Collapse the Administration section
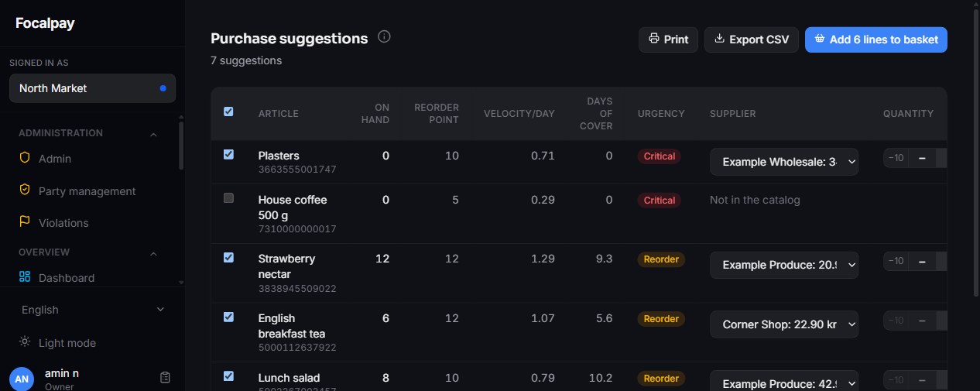The image size is (980, 391). (x=153, y=134)
